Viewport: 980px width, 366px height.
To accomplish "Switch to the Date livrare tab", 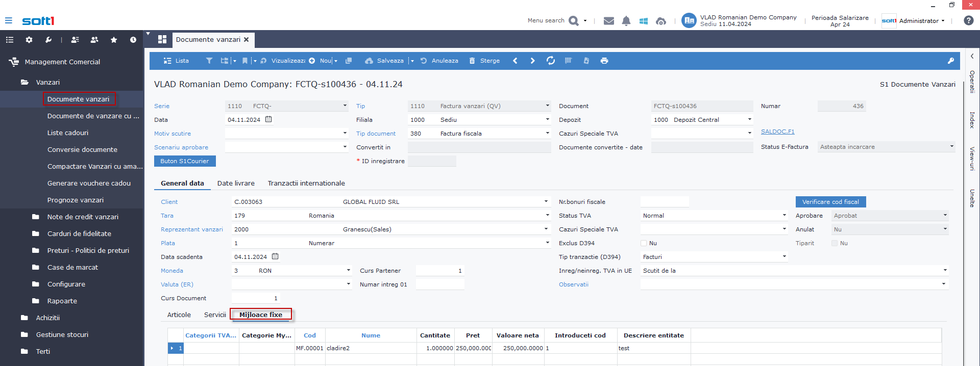I will [x=236, y=183].
